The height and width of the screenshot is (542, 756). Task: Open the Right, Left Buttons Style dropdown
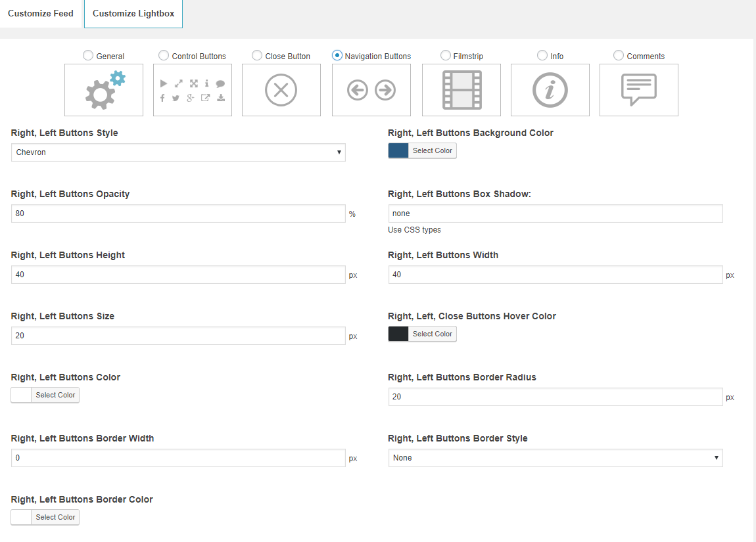click(x=178, y=152)
